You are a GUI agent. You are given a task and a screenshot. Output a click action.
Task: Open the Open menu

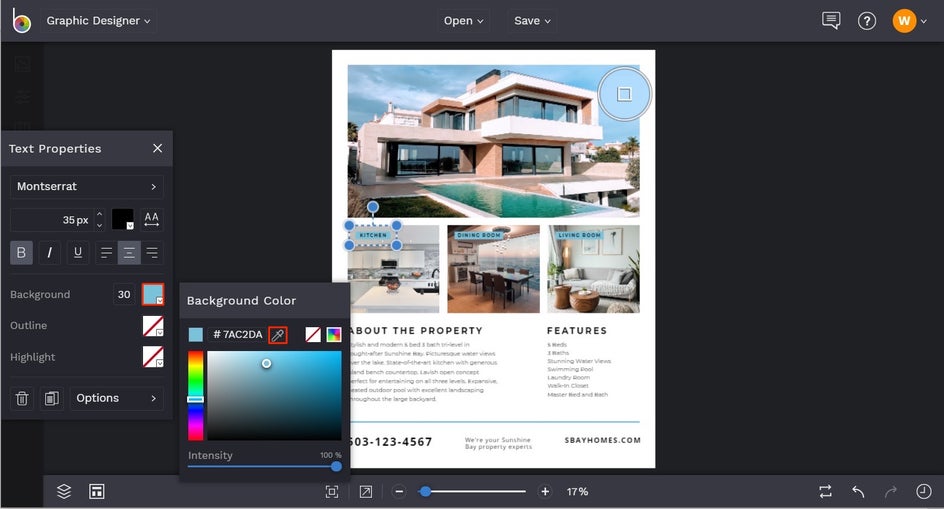464,20
